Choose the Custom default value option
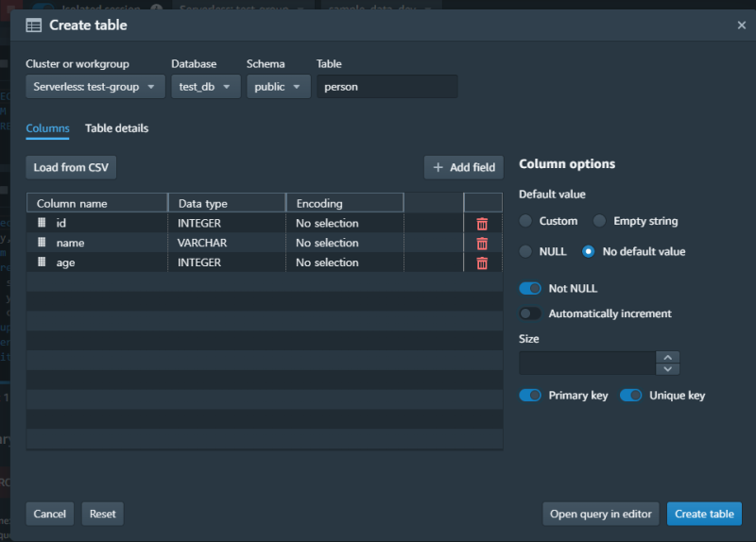This screenshot has height=542, width=756. tap(525, 221)
